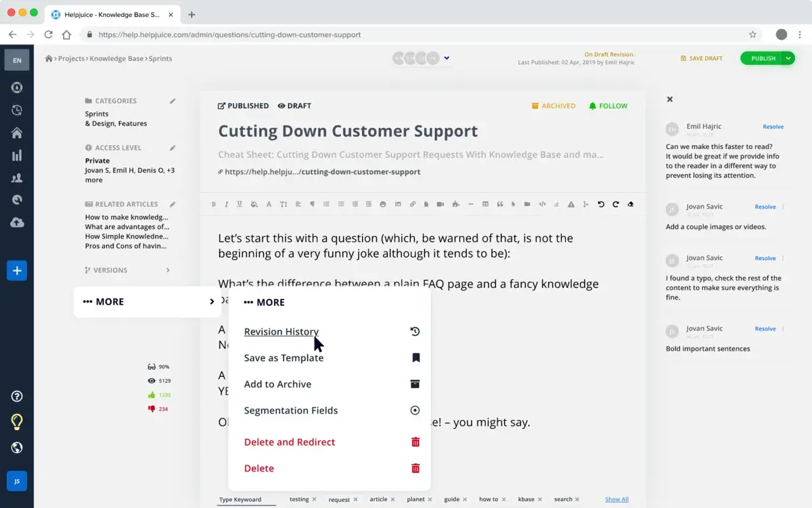Insert a link using the toolbar link icon

click(412, 204)
